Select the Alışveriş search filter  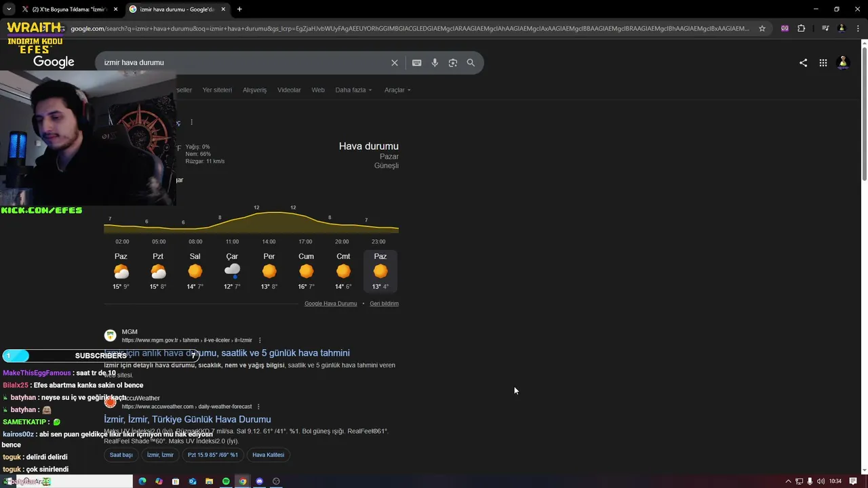255,90
